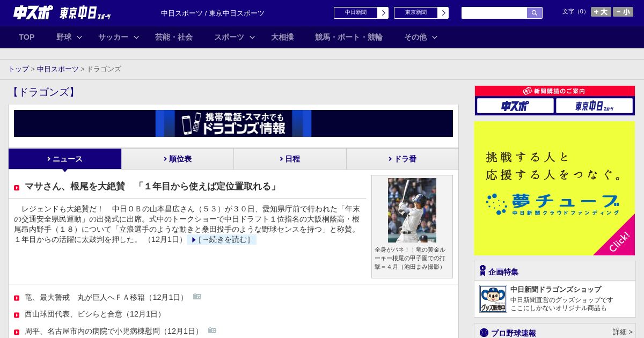Viewport: 644px width, 338px height.
Task: Click the 企画特集 ribbon icon
Action: (x=482, y=270)
